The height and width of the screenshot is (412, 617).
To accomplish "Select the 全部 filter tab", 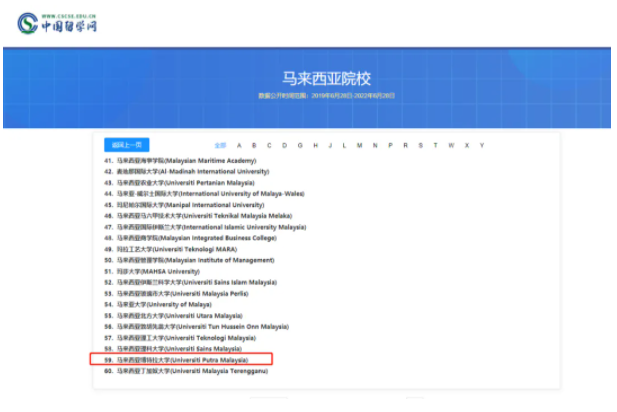I will [x=220, y=145].
